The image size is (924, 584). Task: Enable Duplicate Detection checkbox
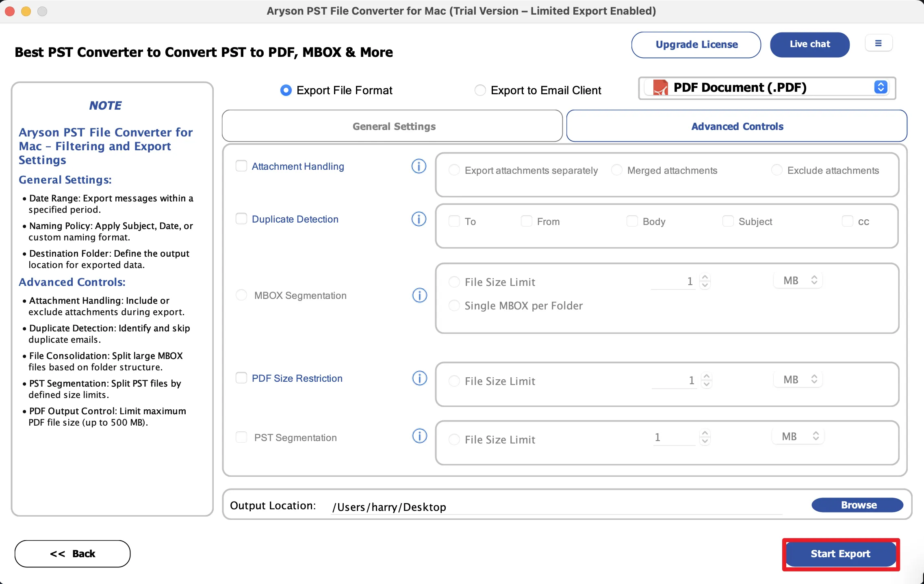point(241,218)
